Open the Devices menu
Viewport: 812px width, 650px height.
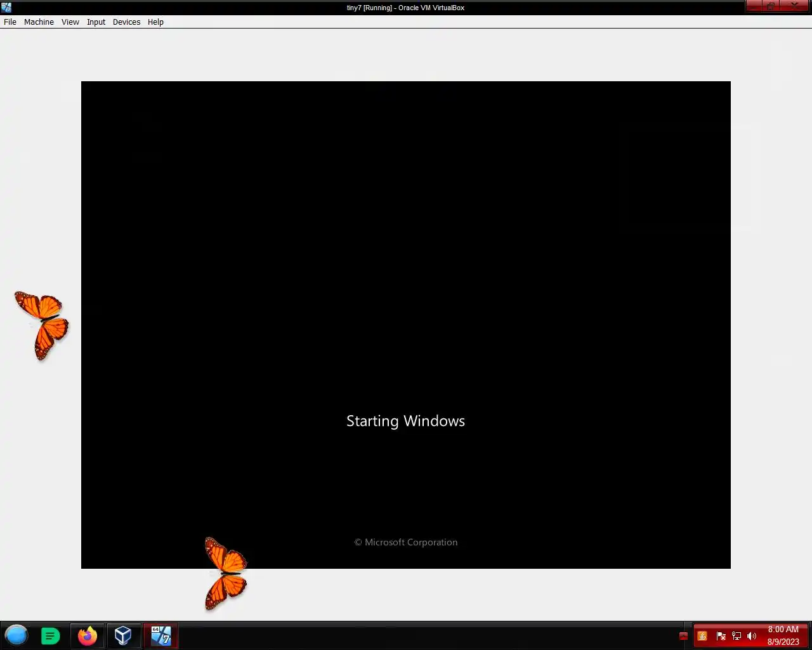pyautogui.click(x=126, y=22)
